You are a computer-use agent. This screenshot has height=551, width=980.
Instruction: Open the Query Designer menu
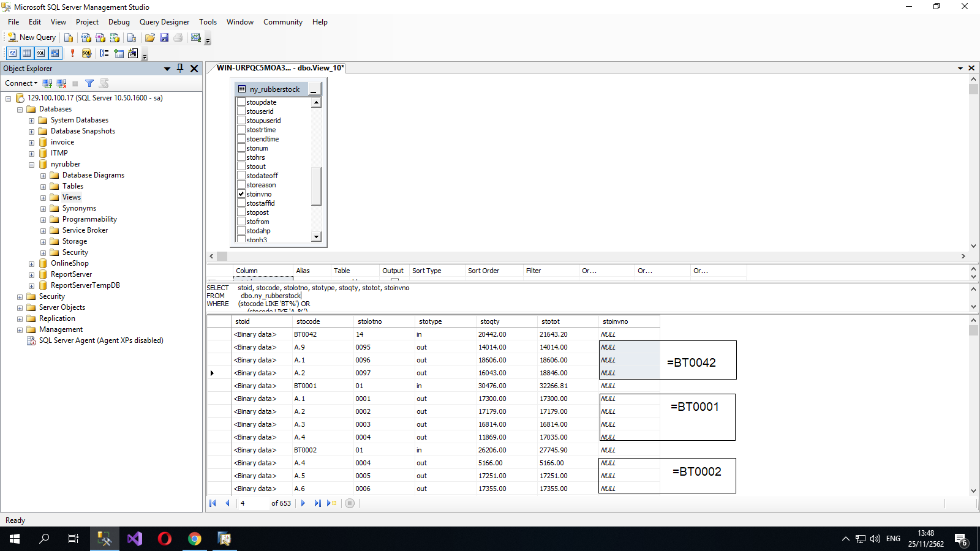[x=164, y=22]
